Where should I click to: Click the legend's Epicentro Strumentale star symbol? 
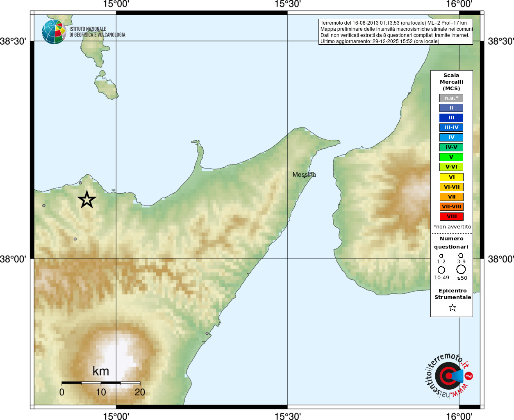point(452,308)
